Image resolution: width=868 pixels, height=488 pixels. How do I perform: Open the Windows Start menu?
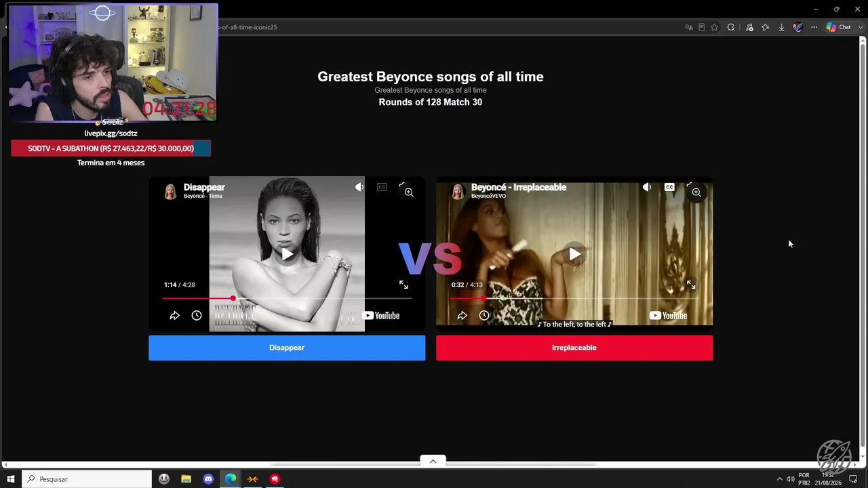point(10,479)
